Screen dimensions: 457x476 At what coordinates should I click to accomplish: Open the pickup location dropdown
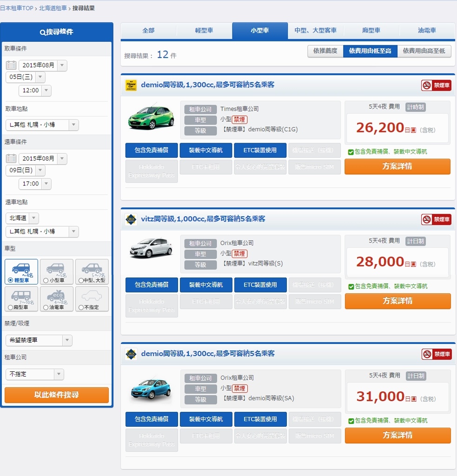[x=42, y=125]
